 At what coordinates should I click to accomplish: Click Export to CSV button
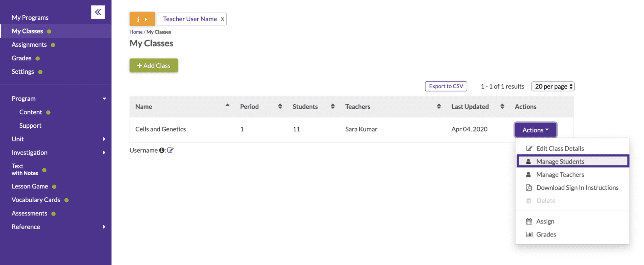pyautogui.click(x=446, y=86)
